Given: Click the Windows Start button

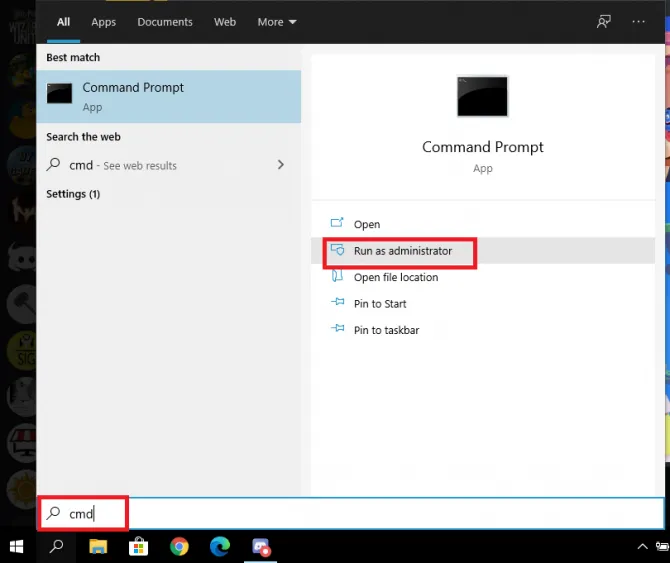Looking at the screenshot, I should (x=17, y=546).
